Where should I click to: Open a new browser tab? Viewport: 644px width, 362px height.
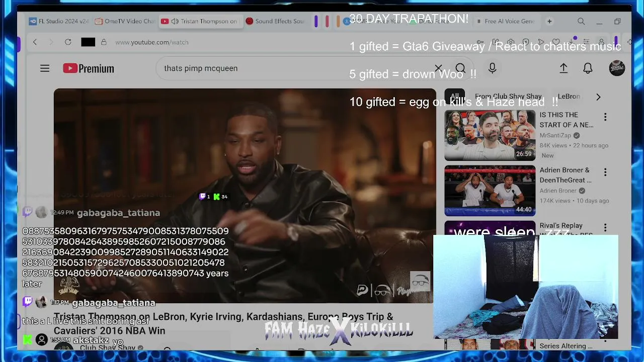click(549, 21)
